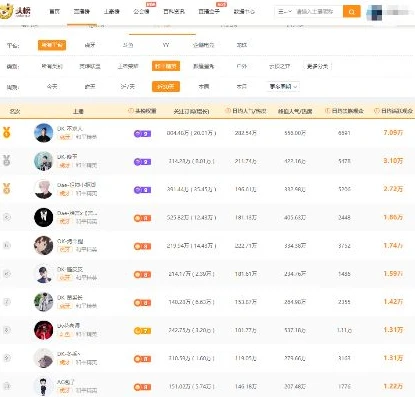
Task: Open the date dropdown in time filter row
Action: click(283, 87)
